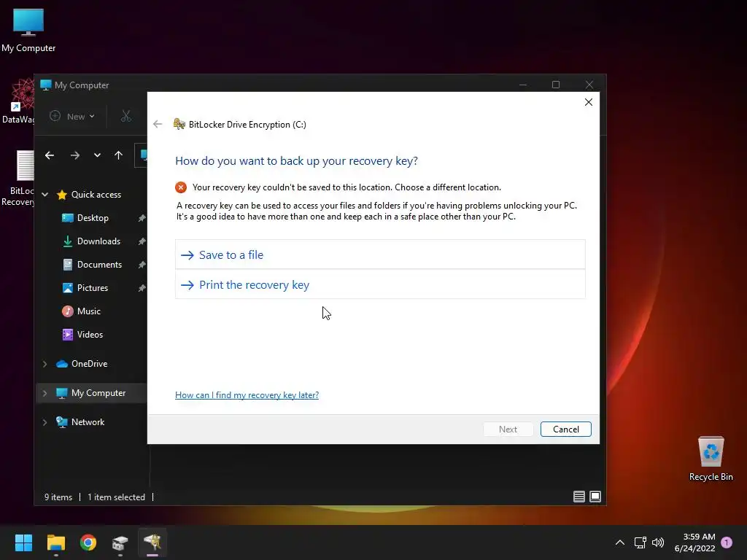The height and width of the screenshot is (560, 747).
Task: Click the BitLocker keys taskbar icon
Action: click(x=152, y=542)
